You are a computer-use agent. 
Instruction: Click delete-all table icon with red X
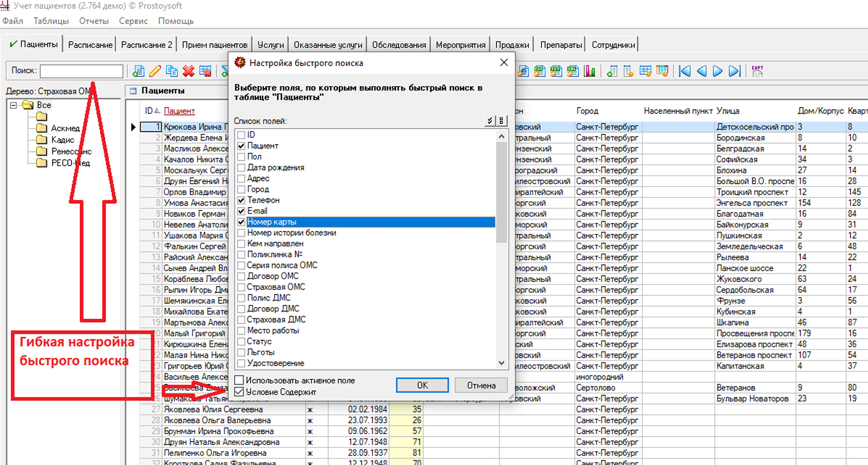pos(205,71)
